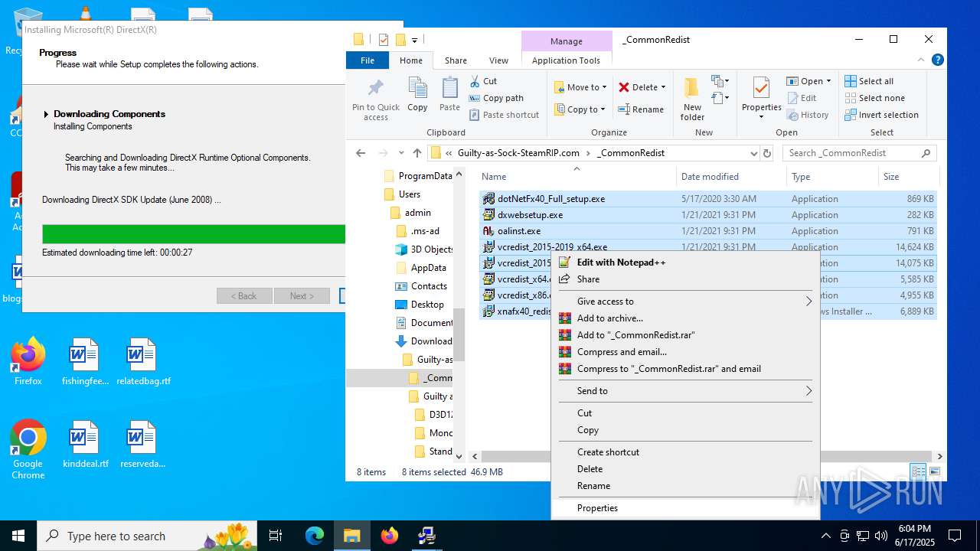980x551 pixels.
Task: Collapse the ribbon with the chevron
Action: point(921,60)
